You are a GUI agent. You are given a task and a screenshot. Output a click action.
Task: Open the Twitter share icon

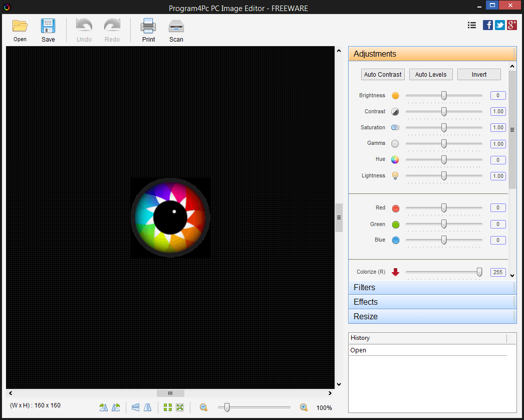coord(500,25)
